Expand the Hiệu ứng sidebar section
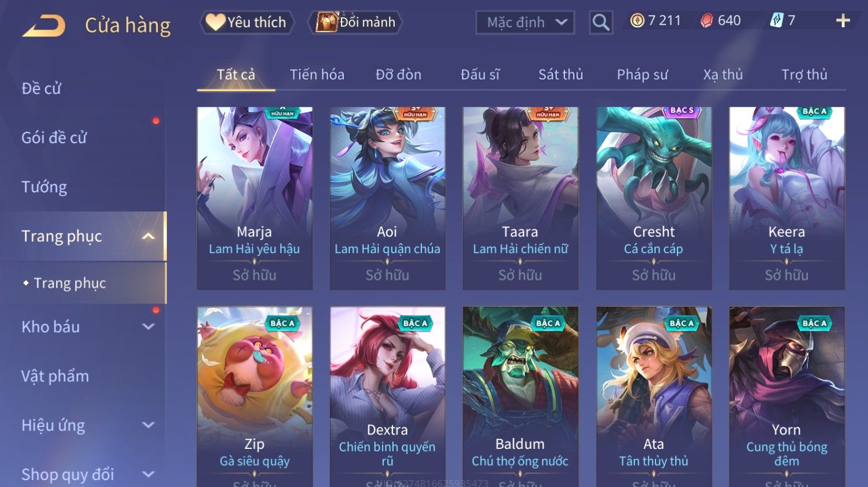Viewport: 868px width, 487px height. [148, 426]
